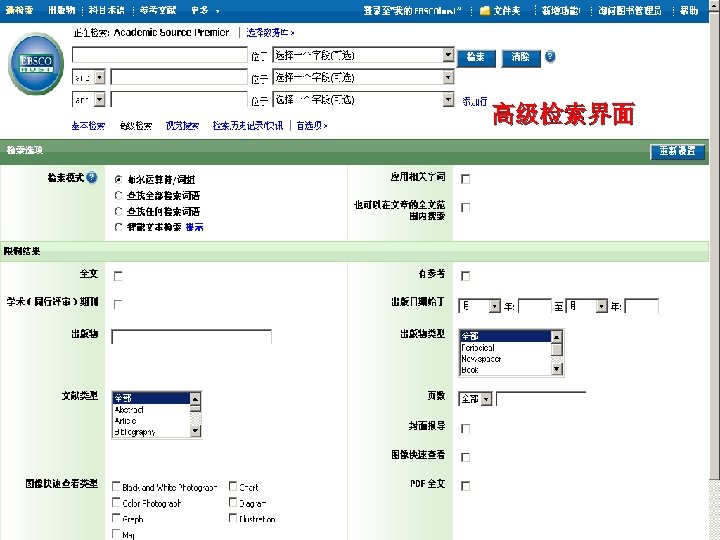Open first row field selection dropdown
The image size is (720, 540).
(x=364, y=55)
